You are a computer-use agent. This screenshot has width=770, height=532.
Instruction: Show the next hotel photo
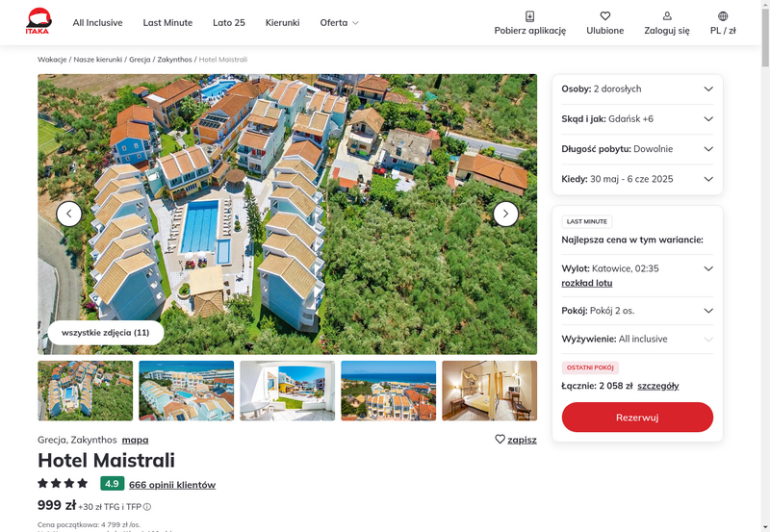point(505,214)
